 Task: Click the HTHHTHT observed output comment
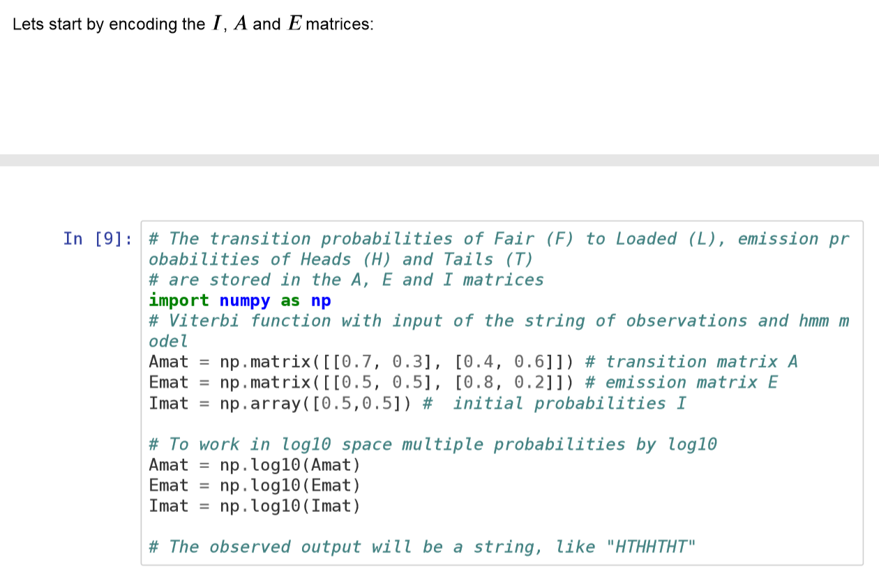[419, 547]
